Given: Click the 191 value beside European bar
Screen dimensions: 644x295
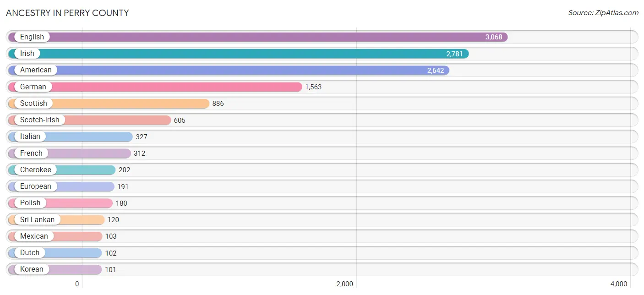Looking at the screenshot, I should [123, 187].
